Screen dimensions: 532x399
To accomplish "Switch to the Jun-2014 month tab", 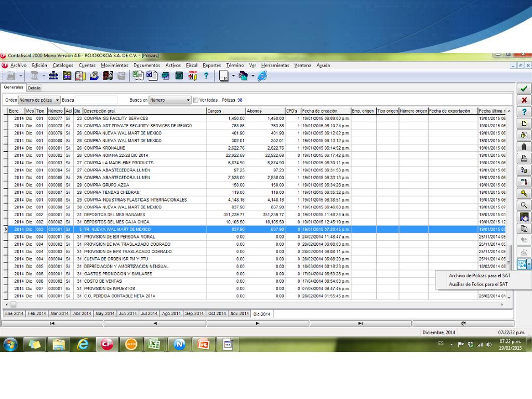I will pos(128,313).
